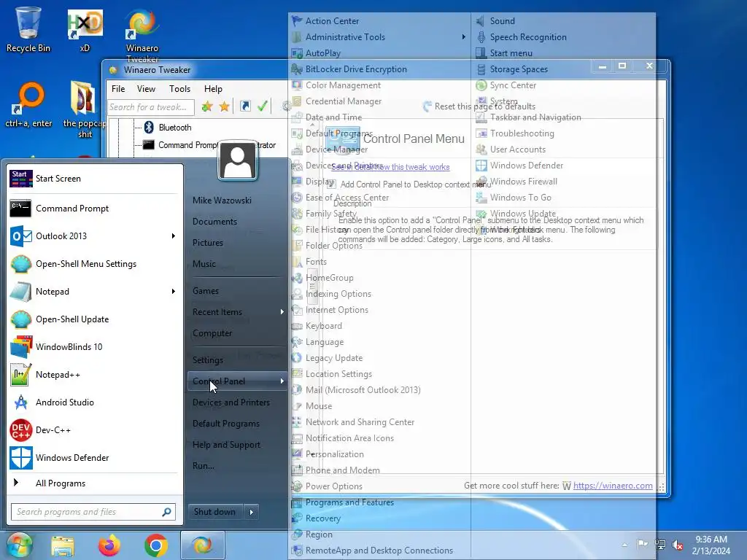Click the add to favorites star icon

tap(206, 106)
